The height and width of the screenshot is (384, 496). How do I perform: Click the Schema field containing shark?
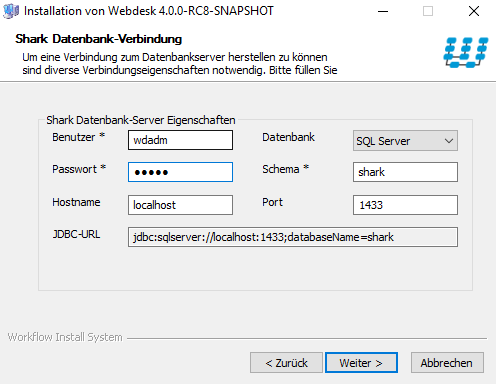tap(405, 172)
